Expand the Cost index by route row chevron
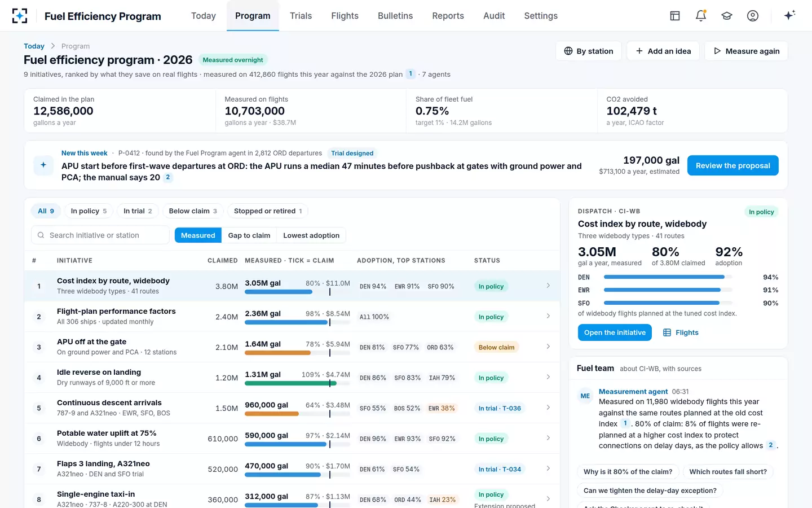This screenshot has height=508, width=812. point(548,286)
